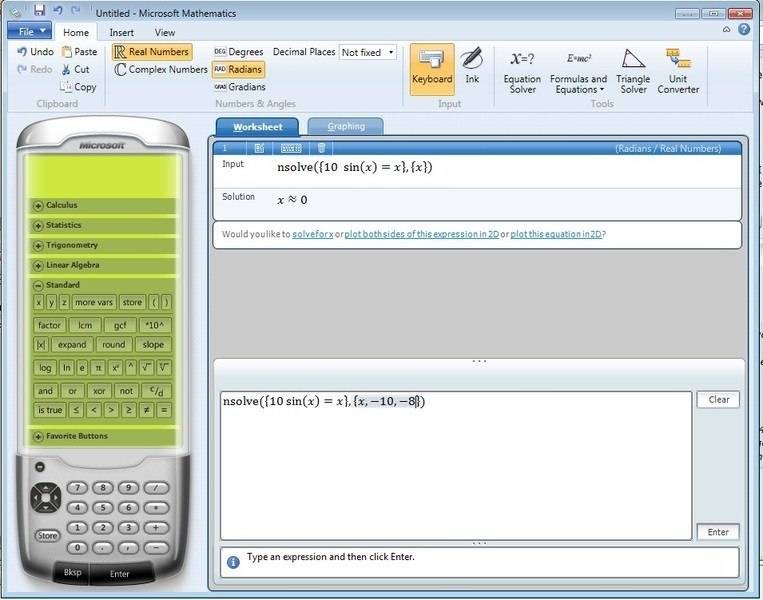Open the Equation Solver tool
The image size is (763, 600).
point(522,72)
